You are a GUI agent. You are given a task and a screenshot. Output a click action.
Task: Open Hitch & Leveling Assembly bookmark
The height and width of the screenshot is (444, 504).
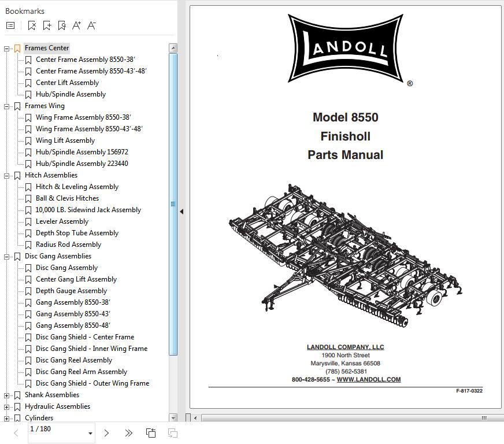[77, 187]
